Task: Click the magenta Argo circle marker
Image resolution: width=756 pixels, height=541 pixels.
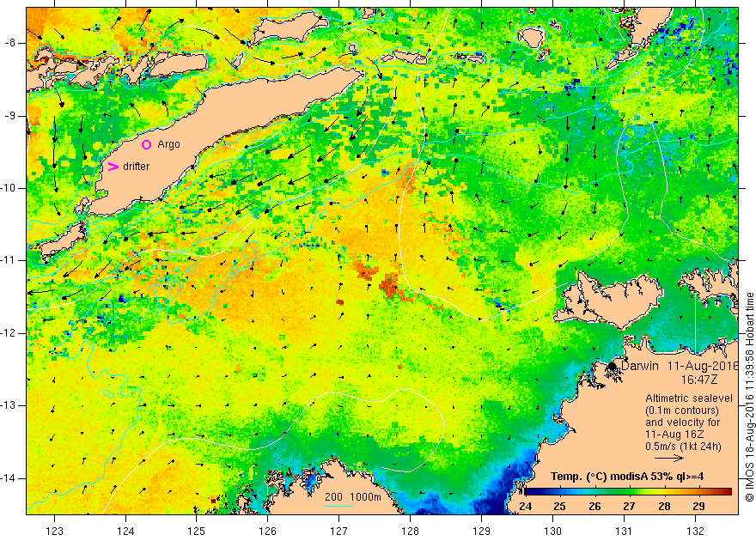Action: tap(147, 144)
